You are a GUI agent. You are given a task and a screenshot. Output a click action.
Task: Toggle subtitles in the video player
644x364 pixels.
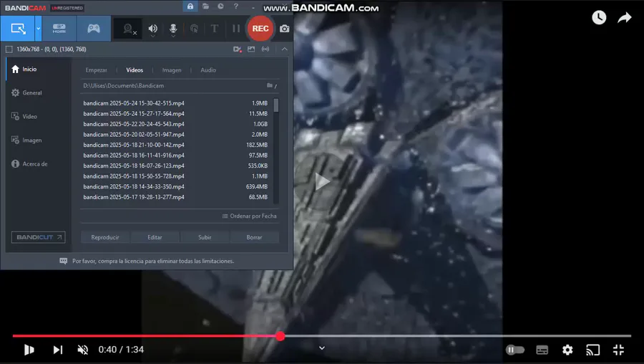(x=542, y=350)
